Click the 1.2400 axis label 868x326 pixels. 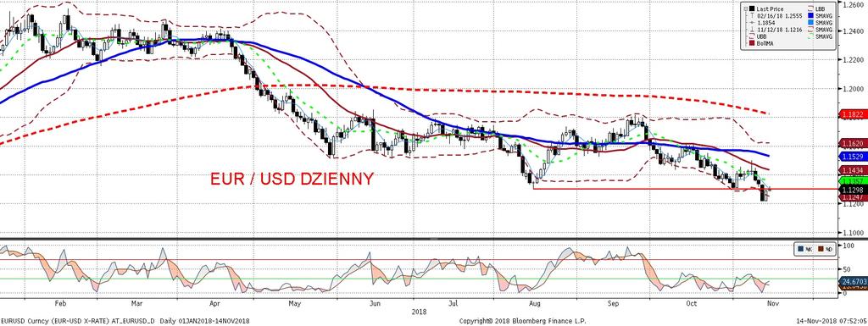pos(853,30)
